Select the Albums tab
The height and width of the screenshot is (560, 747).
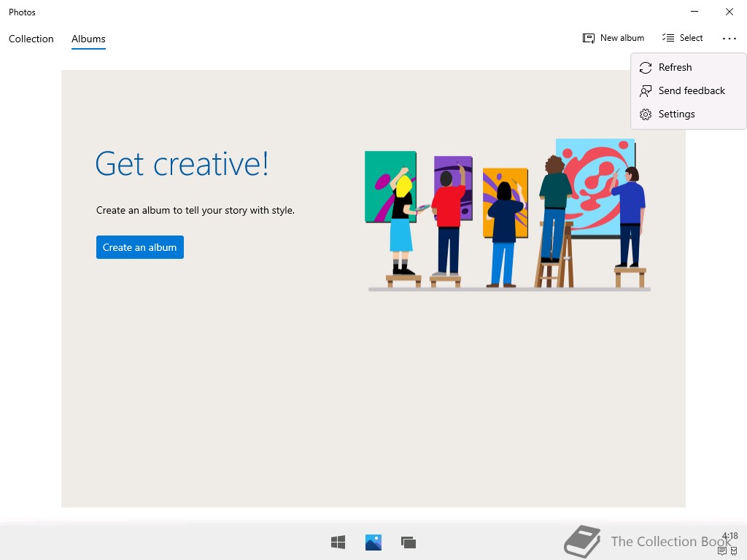pyautogui.click(x=88, y=39)
